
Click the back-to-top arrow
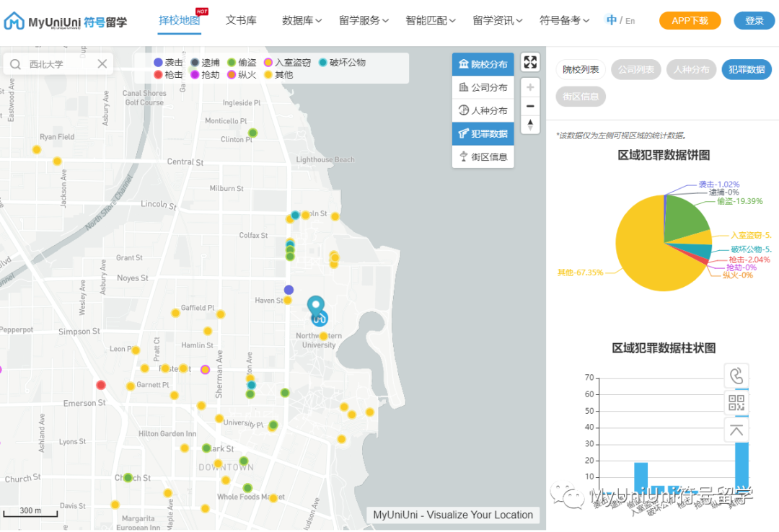coord(736,430)
